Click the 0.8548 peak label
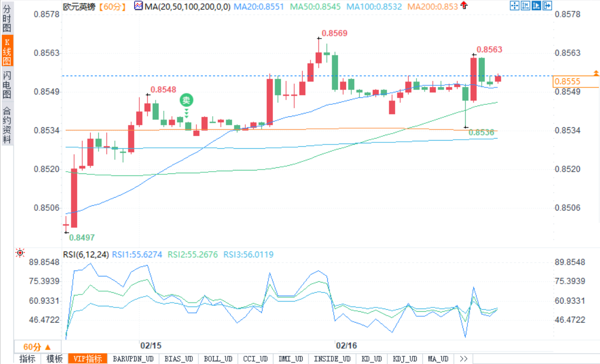The height and width of the screenshot is (364, 600). [x=164, y=90]
